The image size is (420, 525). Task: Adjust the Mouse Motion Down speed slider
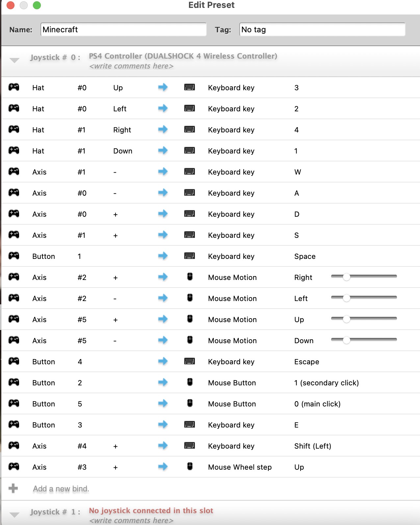coord(346,340)
